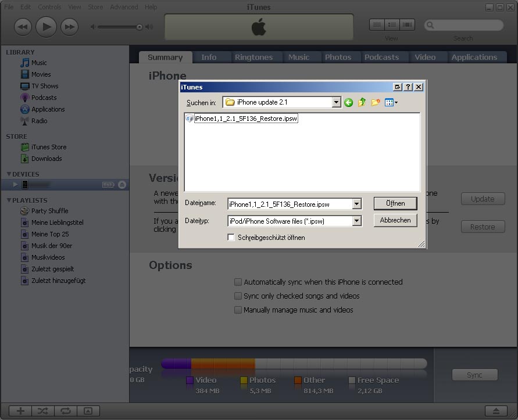Viewport: 518px width, 420px height.
Task: Enable Schreibgeschützt öffnen checkbox
Action: point(231,237)
